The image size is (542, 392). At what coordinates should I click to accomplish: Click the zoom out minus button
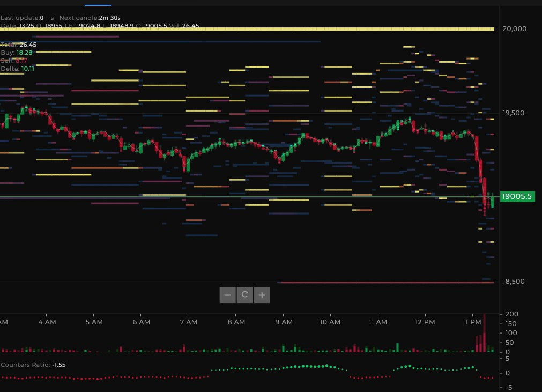point(227,295)
